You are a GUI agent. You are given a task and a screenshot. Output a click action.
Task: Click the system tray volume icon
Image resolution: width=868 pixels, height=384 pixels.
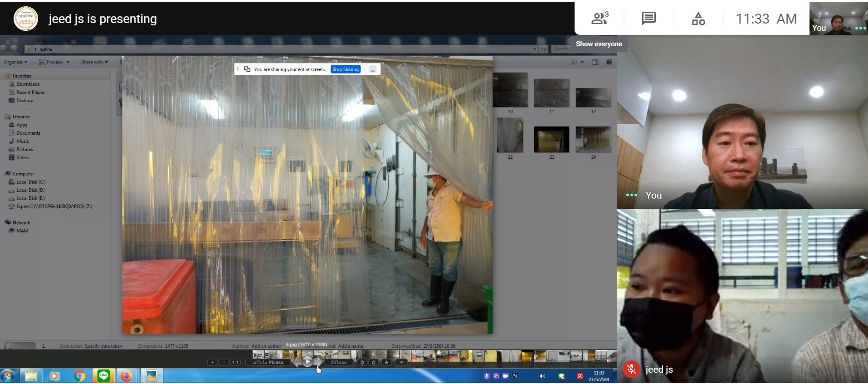point(542,376)
